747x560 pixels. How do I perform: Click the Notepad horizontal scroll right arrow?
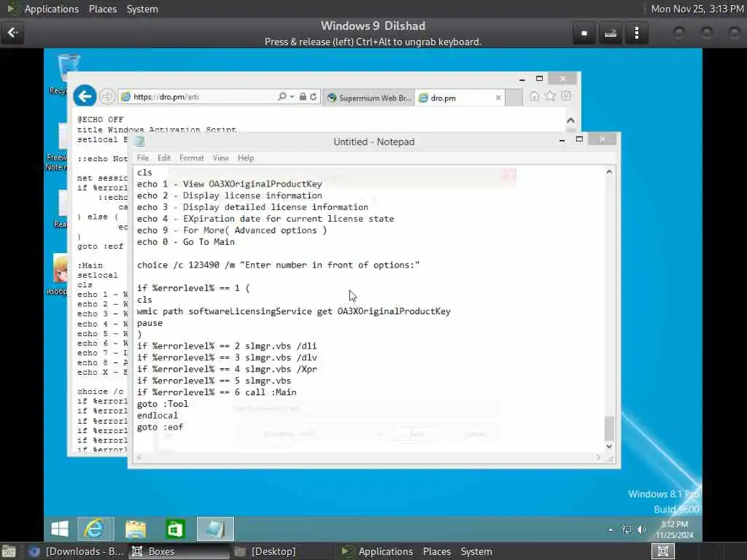pyautogui.click(x=598, y=457)
